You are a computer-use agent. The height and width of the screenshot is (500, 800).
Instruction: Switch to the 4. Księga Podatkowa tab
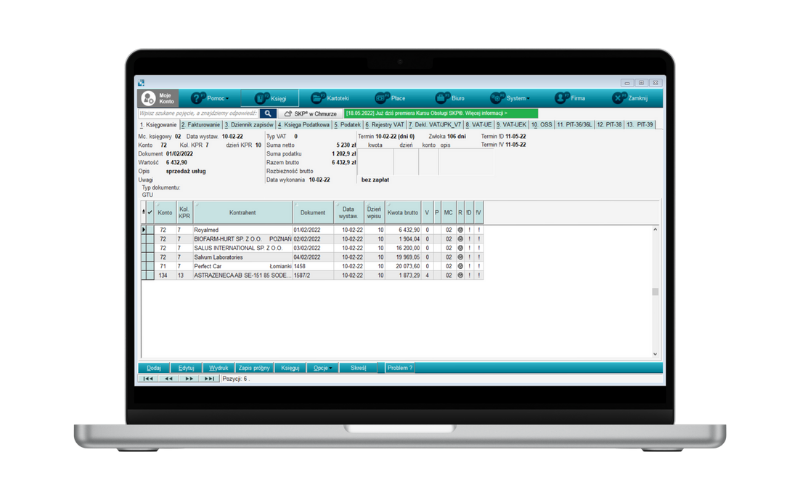[304, 124]
